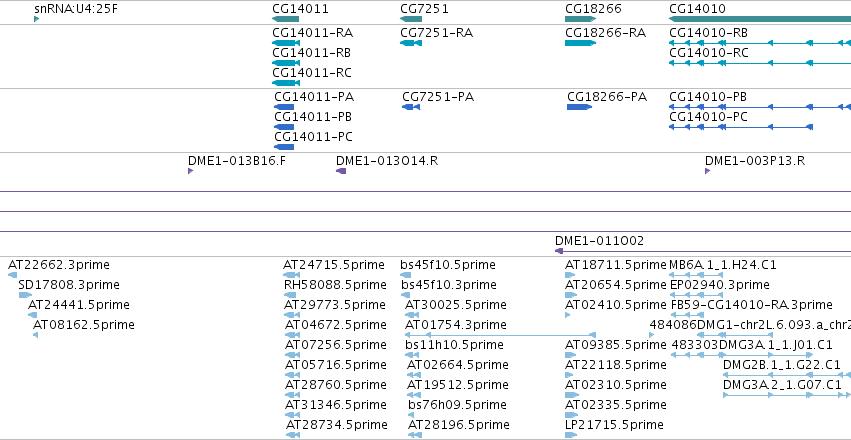Click protein CG14010-PB label
The height and width of the screenshot is (440, 851).
[708, 97]
